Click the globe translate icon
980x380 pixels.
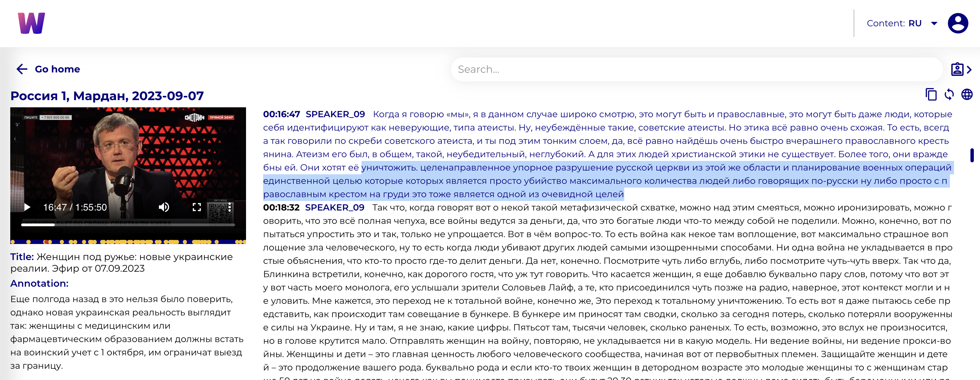pyautogui.click(x=967, y=94)
